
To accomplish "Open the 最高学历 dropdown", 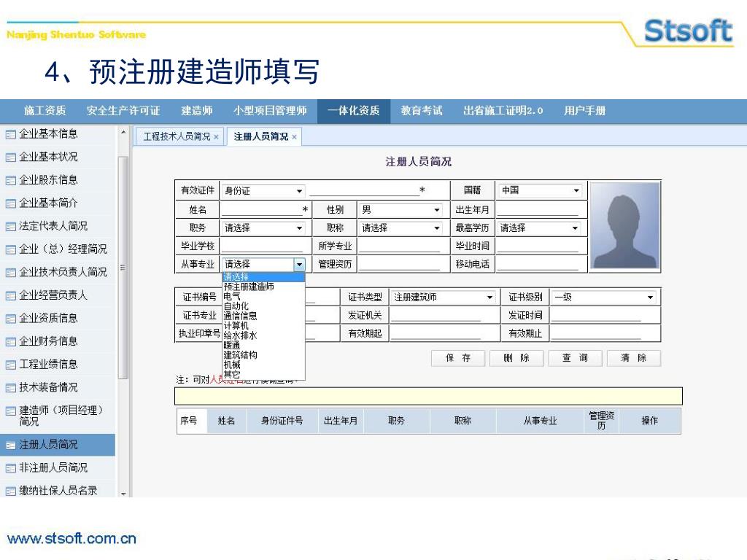I will tap(575, 228).
